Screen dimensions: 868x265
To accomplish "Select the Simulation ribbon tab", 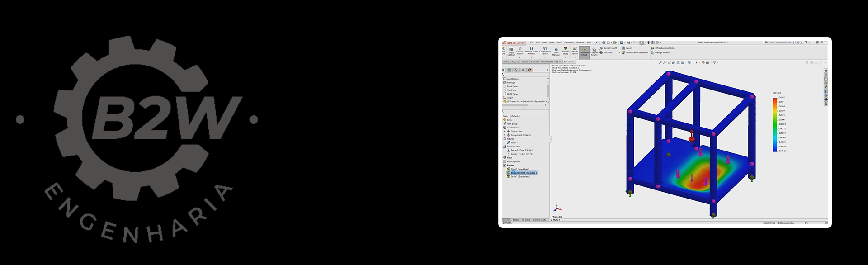I will pos(569,62).
